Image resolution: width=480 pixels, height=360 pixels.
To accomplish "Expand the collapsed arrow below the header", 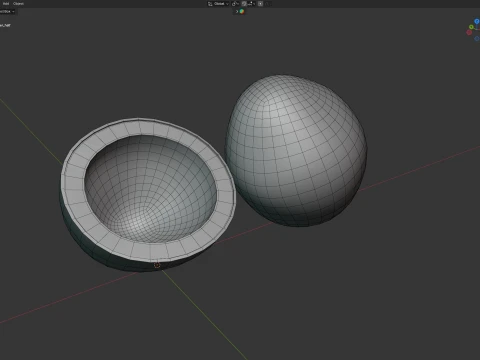I will [x=237, y=11].
